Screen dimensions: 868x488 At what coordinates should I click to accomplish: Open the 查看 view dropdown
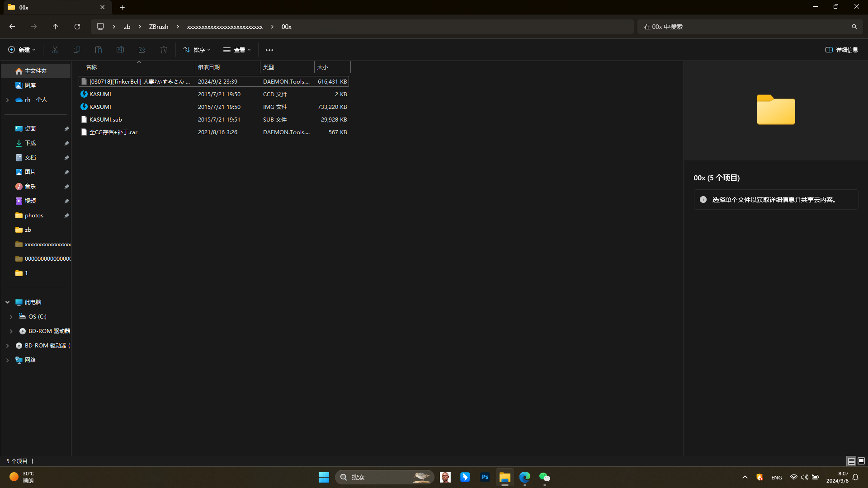point(237,50)
